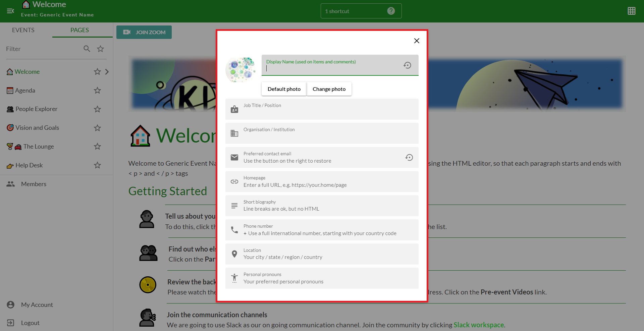Image resolution: width=644 pixels, height=331 pixels.
Task: Click the shortcut help question mark icon
Action: [391, 11]
